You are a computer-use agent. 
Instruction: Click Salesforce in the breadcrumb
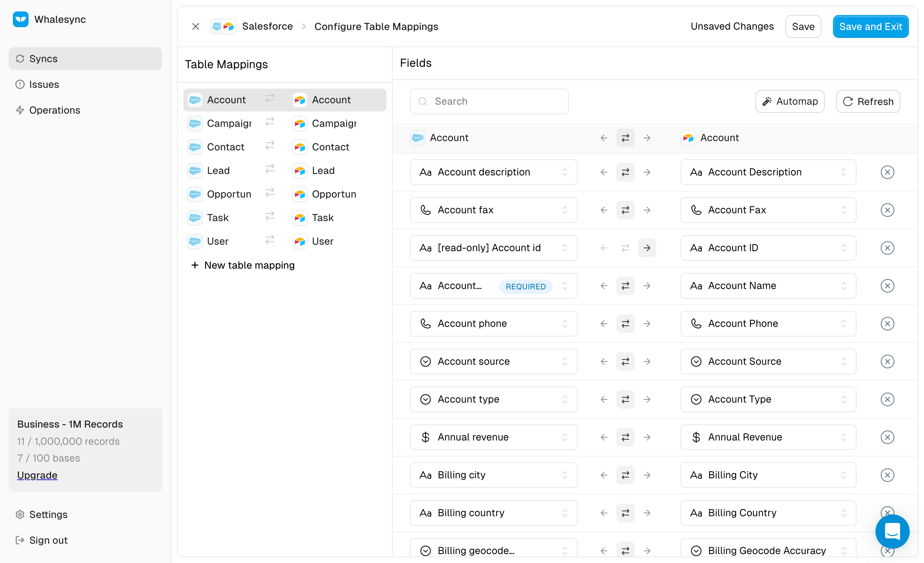pyautogui.click(x=267, y=26)
